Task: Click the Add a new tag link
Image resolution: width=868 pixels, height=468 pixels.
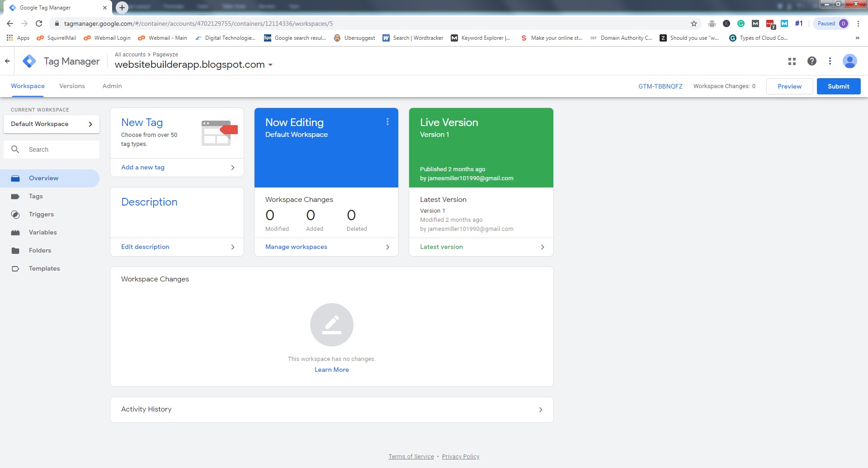Action: pos(143,168)
